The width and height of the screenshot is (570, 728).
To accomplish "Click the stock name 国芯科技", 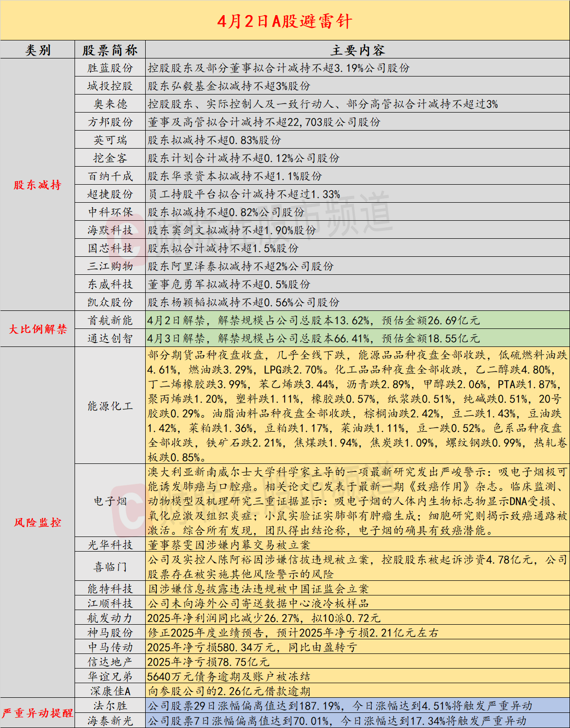I will point(110,249).
